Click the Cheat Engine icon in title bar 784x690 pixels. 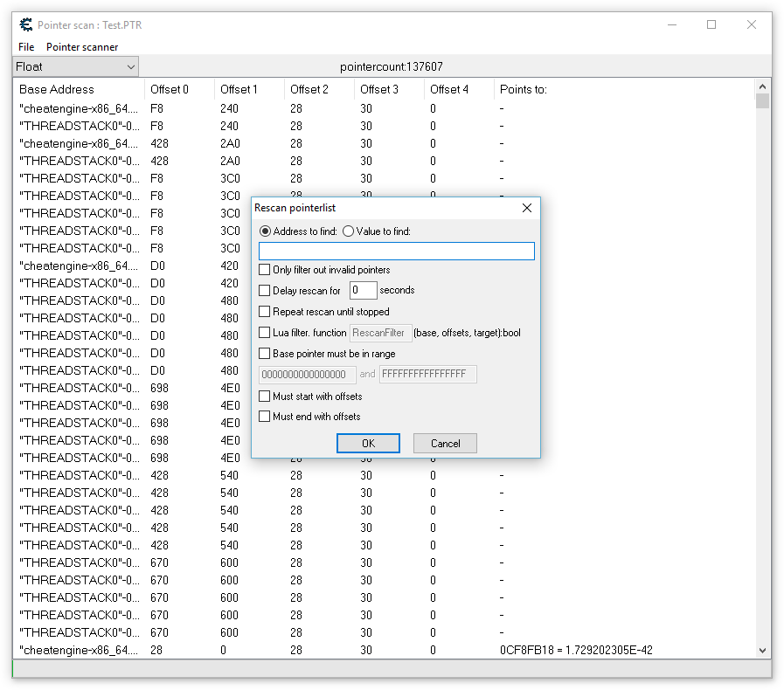pyautogui.click(x=25, y=24)
